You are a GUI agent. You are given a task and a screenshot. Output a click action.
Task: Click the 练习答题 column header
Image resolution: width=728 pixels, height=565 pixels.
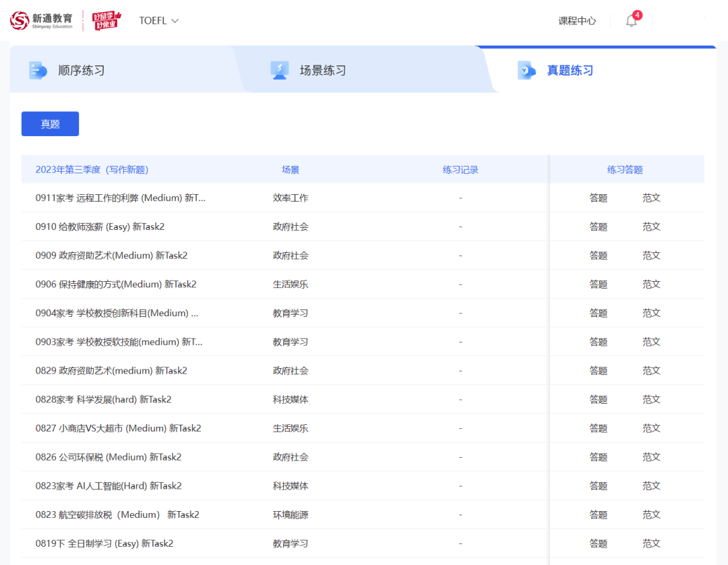pyautogui.click(x=625, y=169)
